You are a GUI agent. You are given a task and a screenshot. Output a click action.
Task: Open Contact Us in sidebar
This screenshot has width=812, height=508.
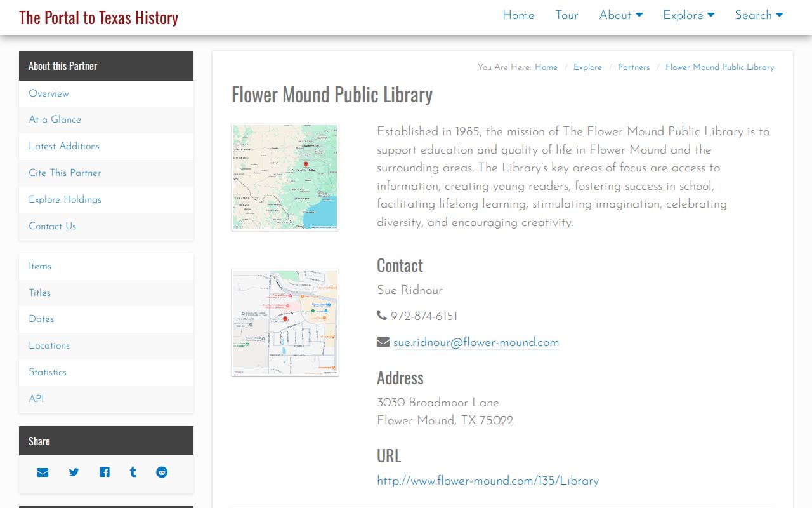coord(106,226)
